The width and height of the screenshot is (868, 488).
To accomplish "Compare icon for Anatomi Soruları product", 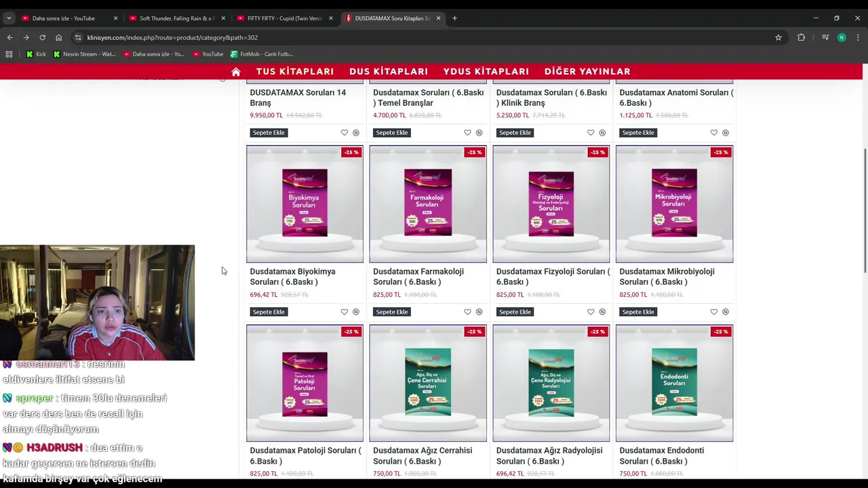I will point(726,133).
